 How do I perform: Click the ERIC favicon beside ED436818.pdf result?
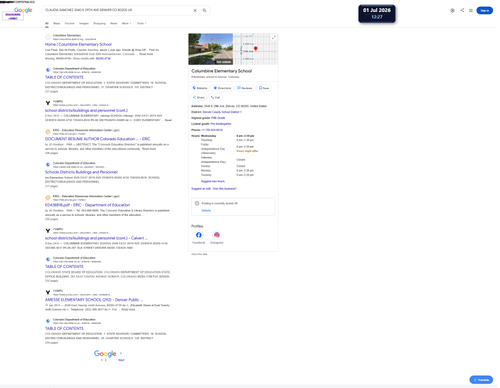coord(48,198)
